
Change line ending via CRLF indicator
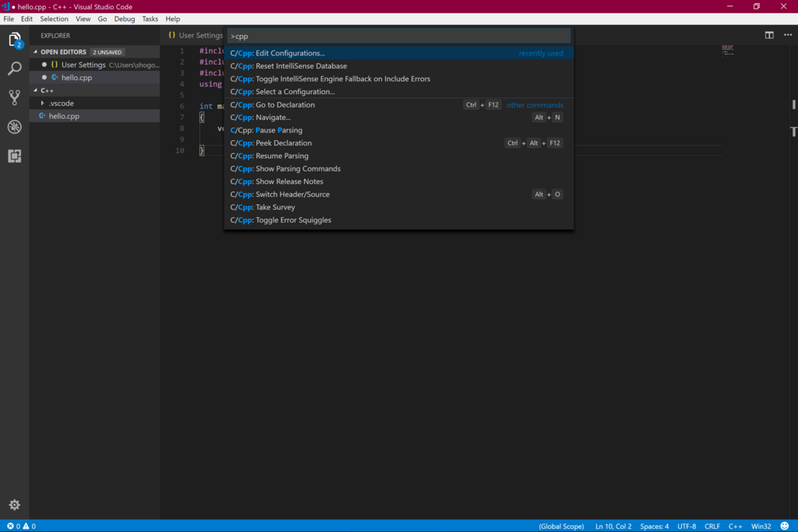[x=712, y=526]
